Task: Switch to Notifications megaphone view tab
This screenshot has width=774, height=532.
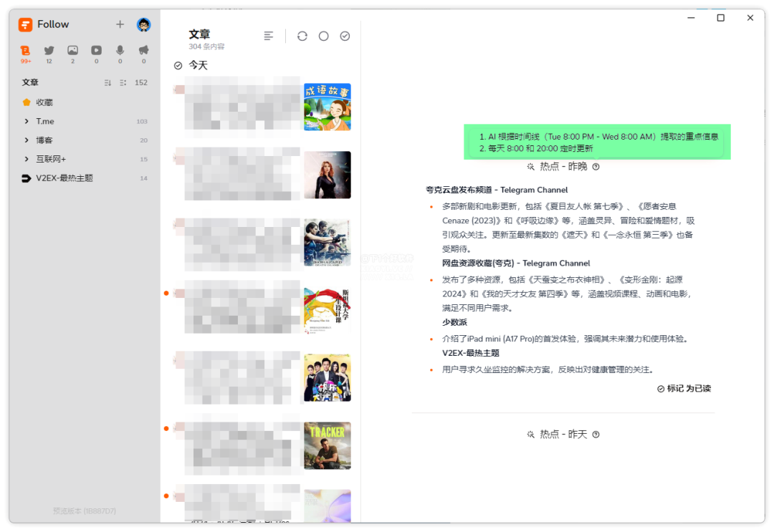Action: 143,54
